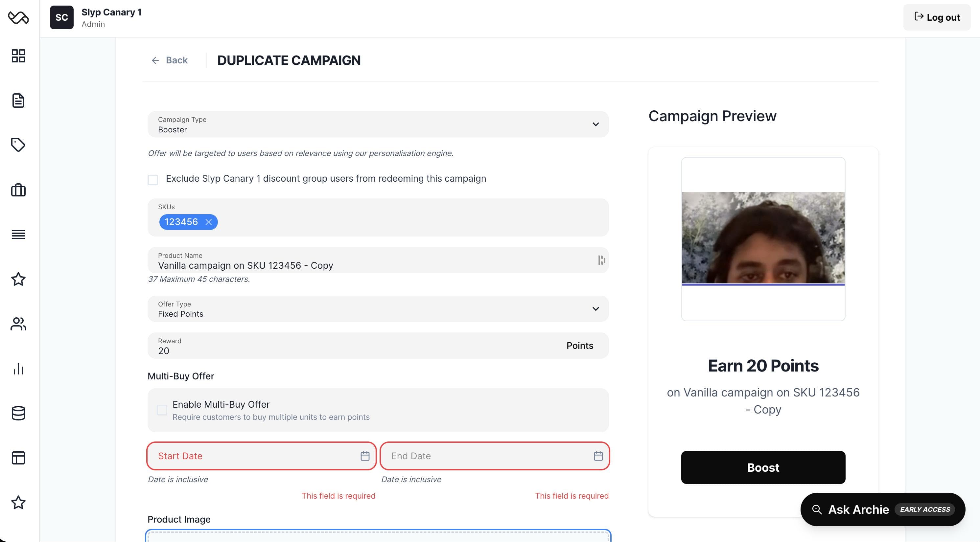
Task: Click the DUPLICATE CAMPAIGN heading
Action: coord(289,60)
